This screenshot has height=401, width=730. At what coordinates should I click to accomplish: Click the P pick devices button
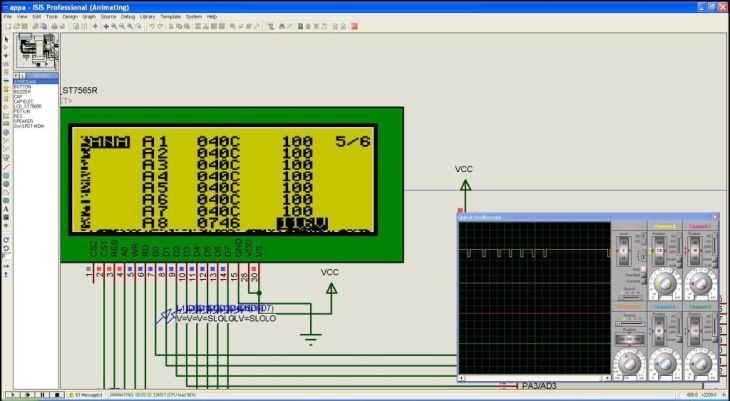point(16,75)
